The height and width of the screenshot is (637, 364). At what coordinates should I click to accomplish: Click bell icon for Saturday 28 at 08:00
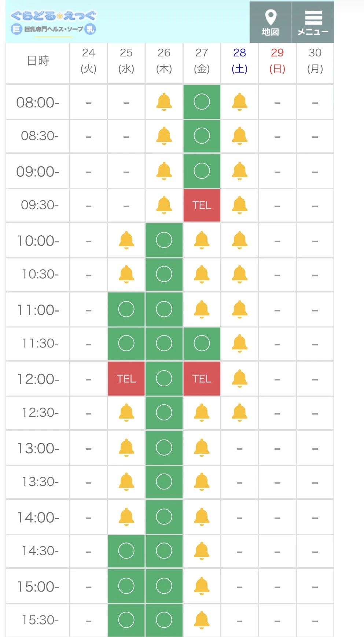coord(239,102)
